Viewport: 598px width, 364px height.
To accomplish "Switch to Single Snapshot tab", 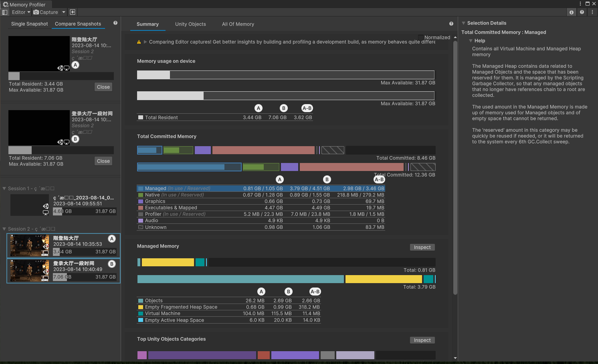I will [29, 24].
